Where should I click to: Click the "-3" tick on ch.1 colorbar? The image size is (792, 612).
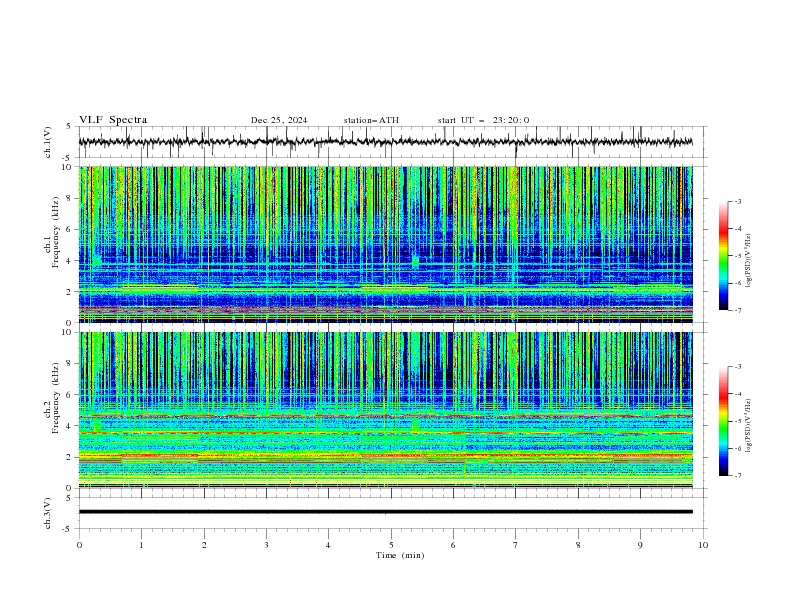[737, 201]
